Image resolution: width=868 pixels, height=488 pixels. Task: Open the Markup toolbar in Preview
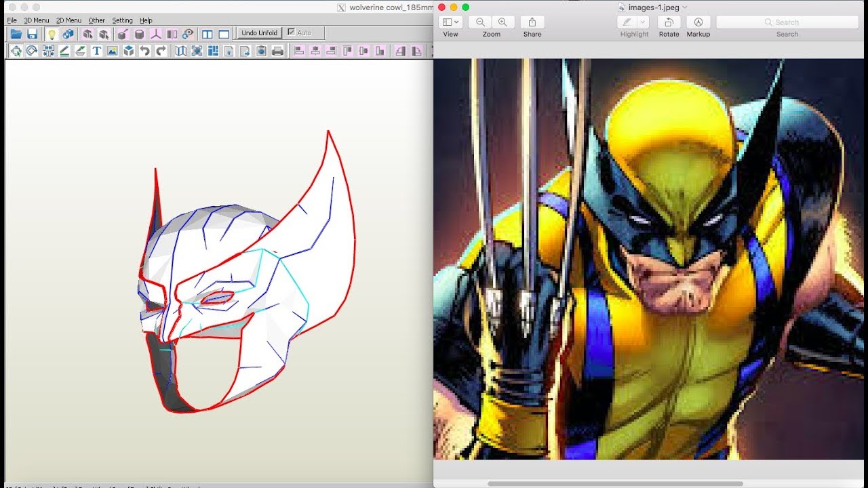tap(698, 22)
